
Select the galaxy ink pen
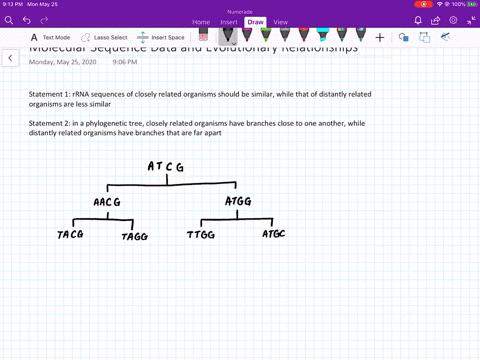361,35
